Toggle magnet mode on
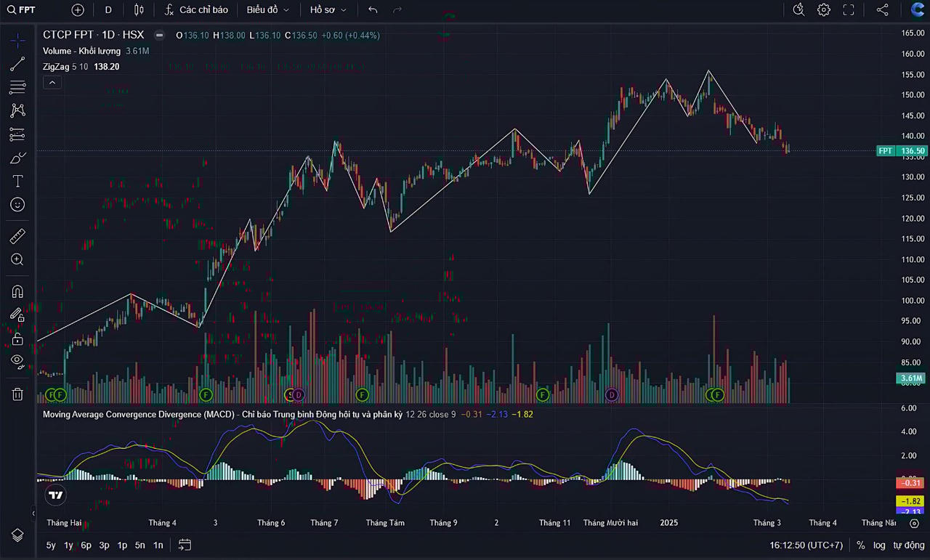The width and height of the screenshot is (930, 560). tap(17, 291)
